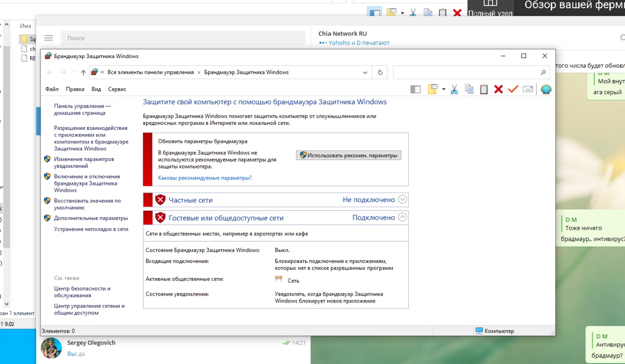The image size is (625, 364).
Task: Click 'Восстановить значения по умолчанию' link
Action: [x=87, y=204]
